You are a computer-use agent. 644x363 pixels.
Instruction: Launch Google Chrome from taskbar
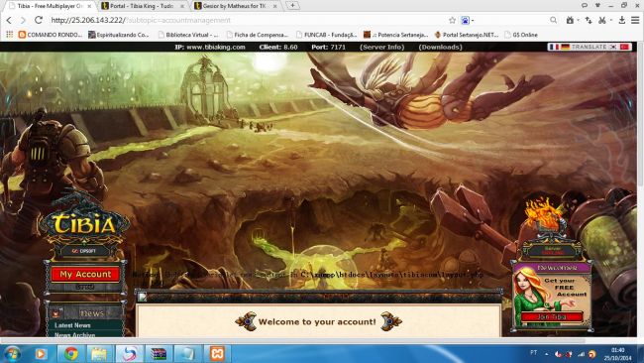click(x=71, y=353)
